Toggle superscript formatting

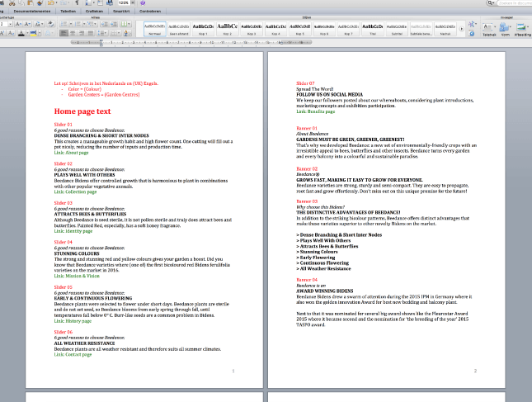point(2,33)
